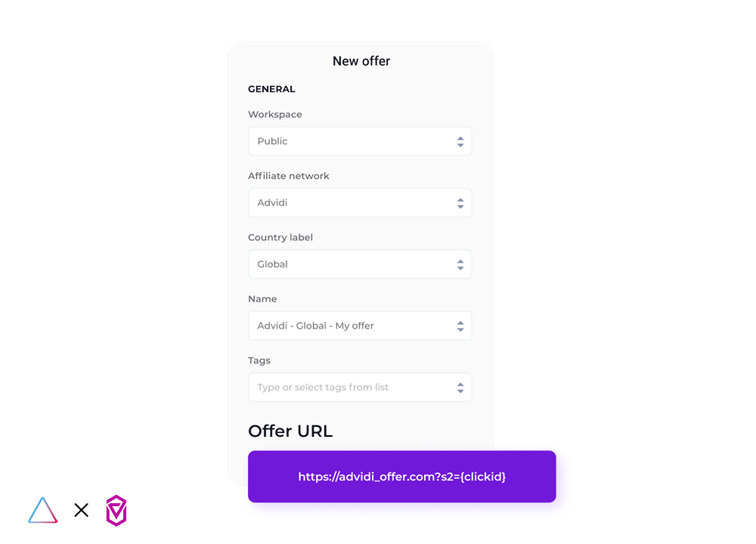
Task: Click the Tags input to select tags
Action: 360,388
